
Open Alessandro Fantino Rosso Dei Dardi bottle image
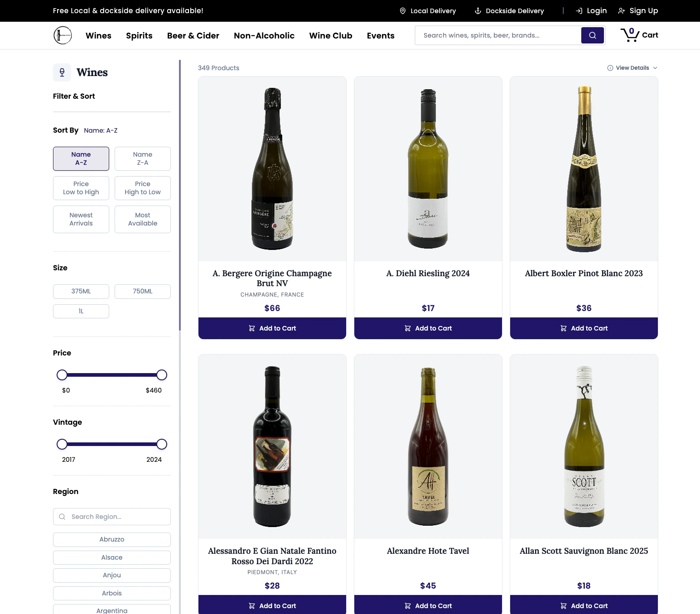point(272,446)
